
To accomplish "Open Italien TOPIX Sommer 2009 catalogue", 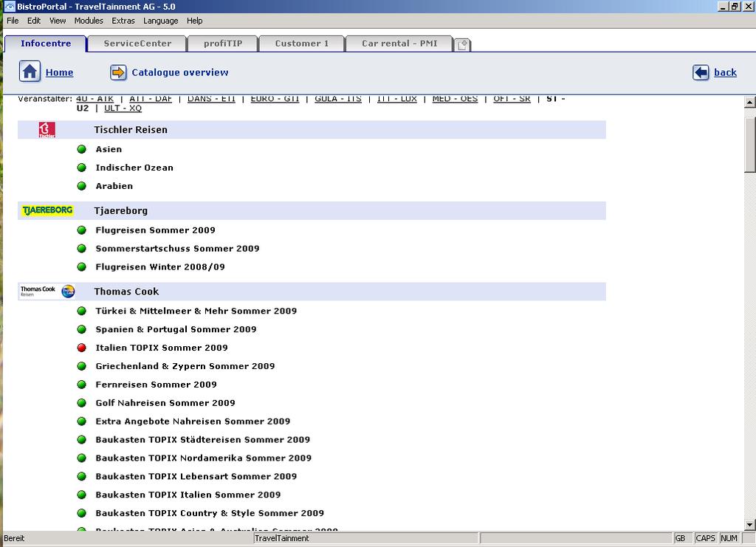I will [162, 348].
